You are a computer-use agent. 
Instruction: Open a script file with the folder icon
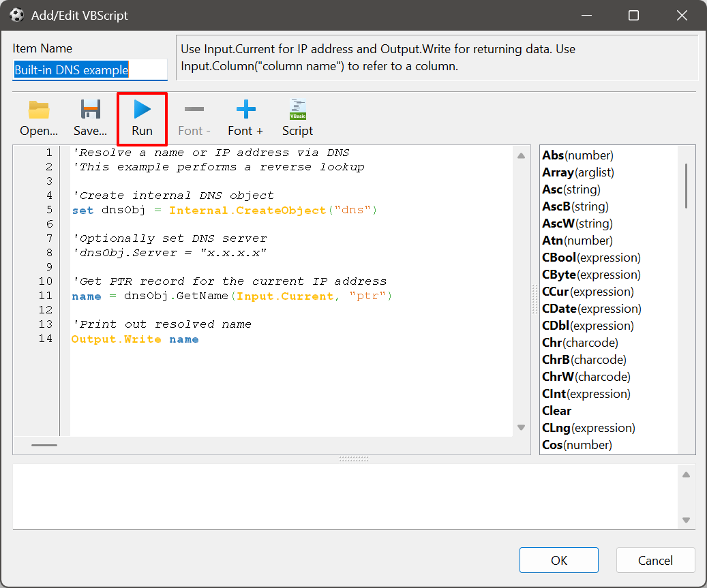point(38,117)
